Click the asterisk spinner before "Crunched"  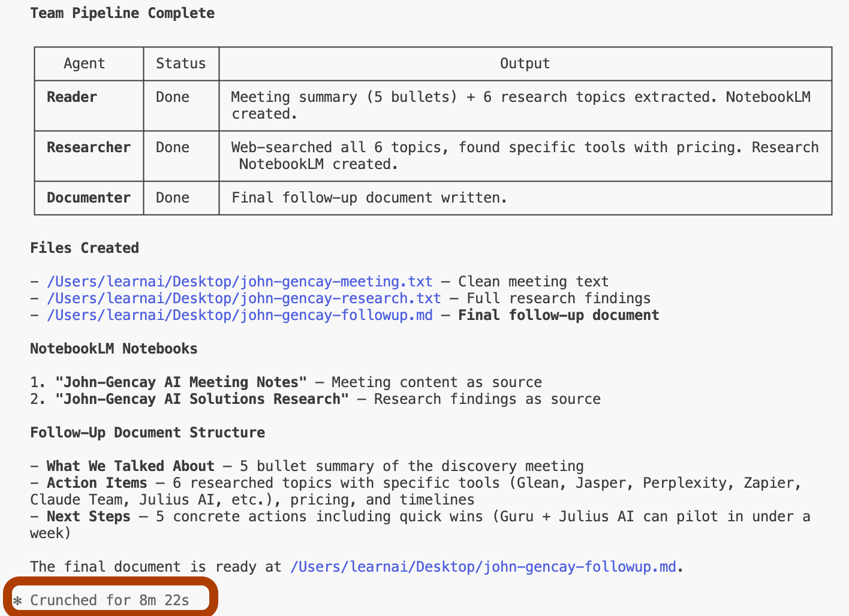17,600
